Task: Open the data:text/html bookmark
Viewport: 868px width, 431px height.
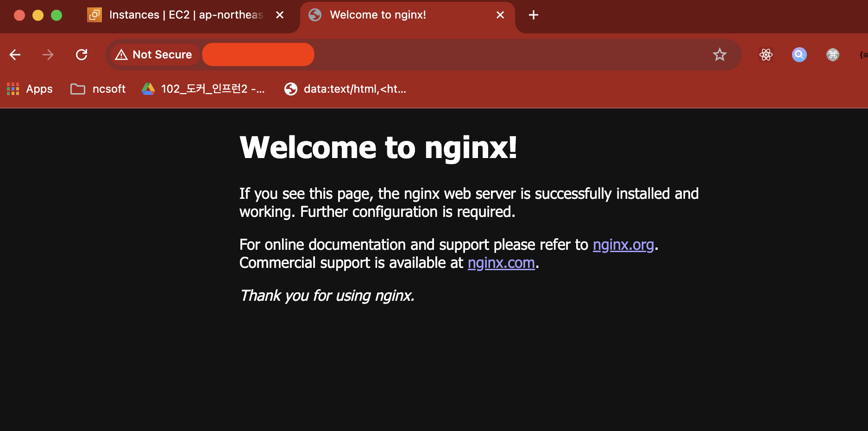Action: click(345, 89)
